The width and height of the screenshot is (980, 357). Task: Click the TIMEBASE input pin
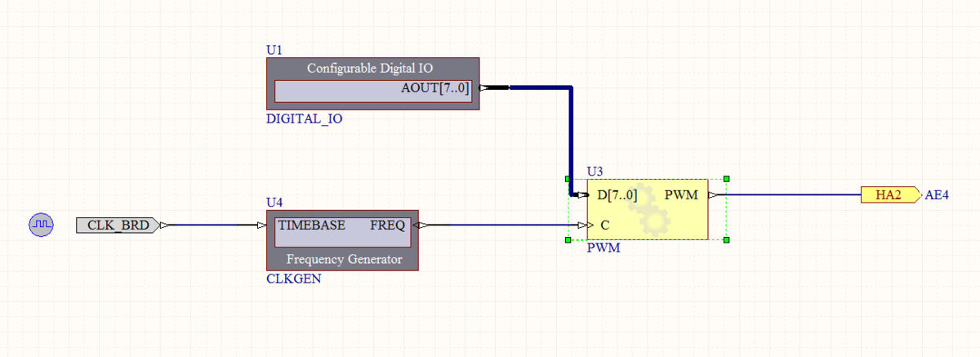tap(311, 225)
